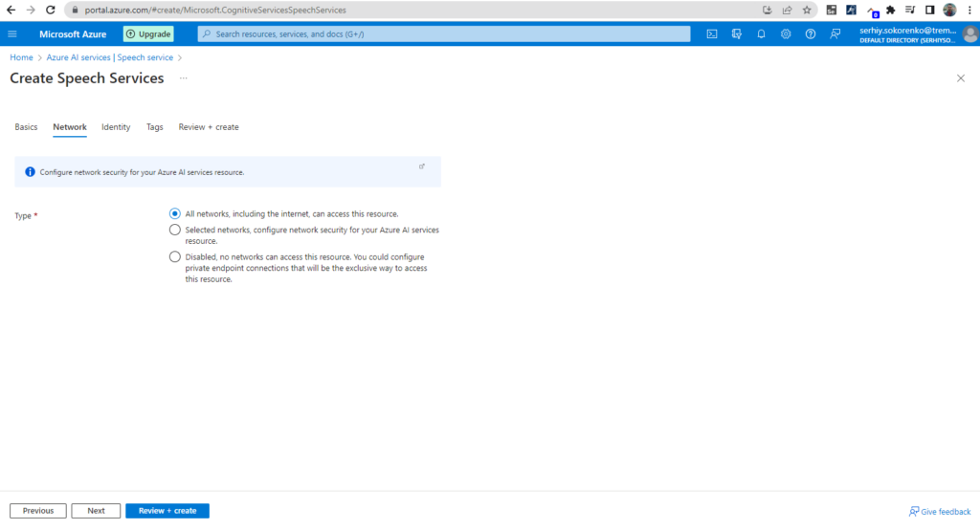Click the Next button
This screenshot has width=980, height=530.
[x=96, y=511]
